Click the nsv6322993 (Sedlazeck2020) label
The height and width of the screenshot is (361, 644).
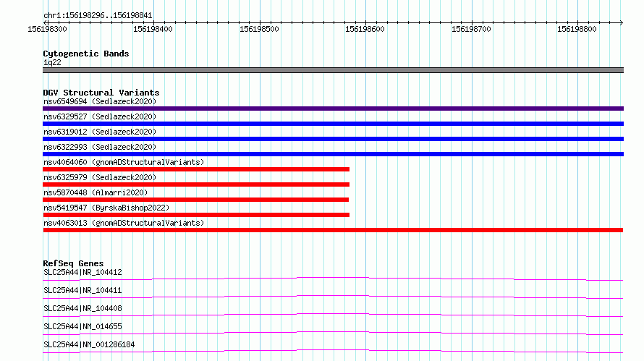pos(100,147)
